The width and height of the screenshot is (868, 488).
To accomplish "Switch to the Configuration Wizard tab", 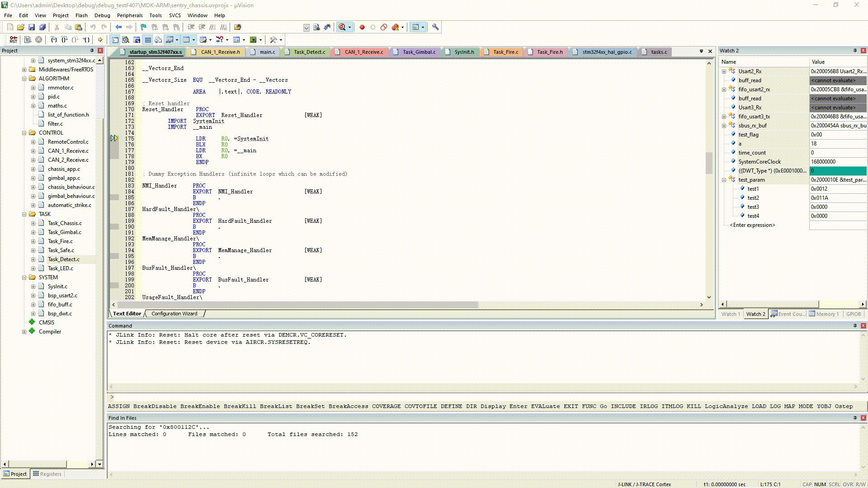I will (x=174, y=314).
